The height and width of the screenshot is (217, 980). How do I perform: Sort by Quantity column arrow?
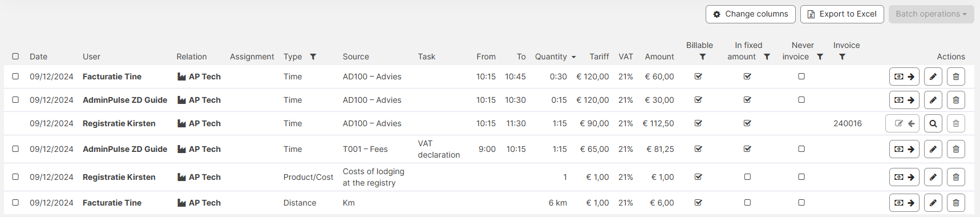[574, 57]
